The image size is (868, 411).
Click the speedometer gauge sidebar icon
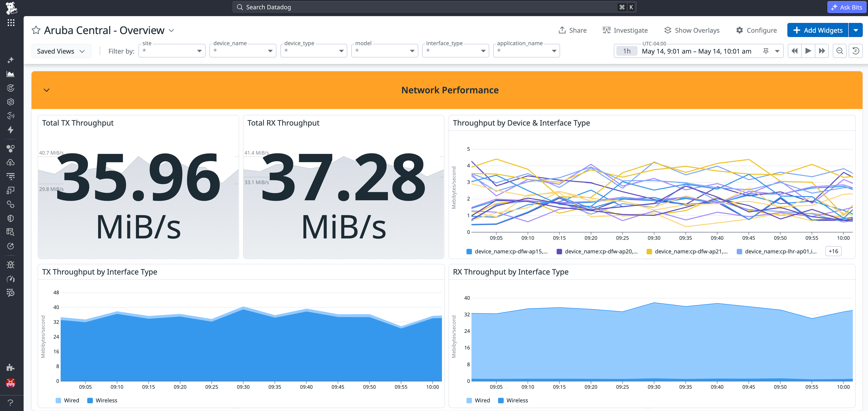11,279
